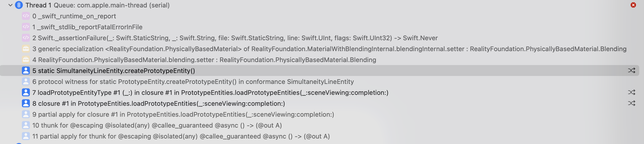The image size is (644, 144).
Task: Click user-code icon of frame 5 createPrototypeEntity
Action: coord(26,71)
